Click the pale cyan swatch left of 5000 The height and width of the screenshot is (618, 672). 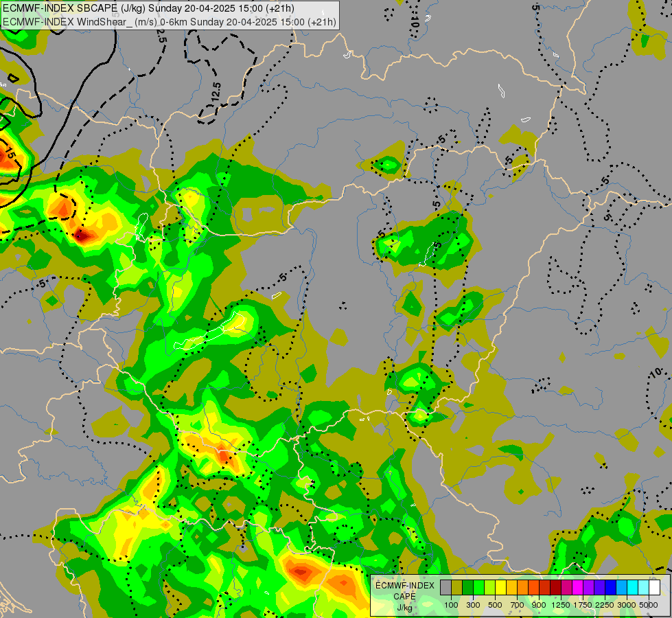643,588
